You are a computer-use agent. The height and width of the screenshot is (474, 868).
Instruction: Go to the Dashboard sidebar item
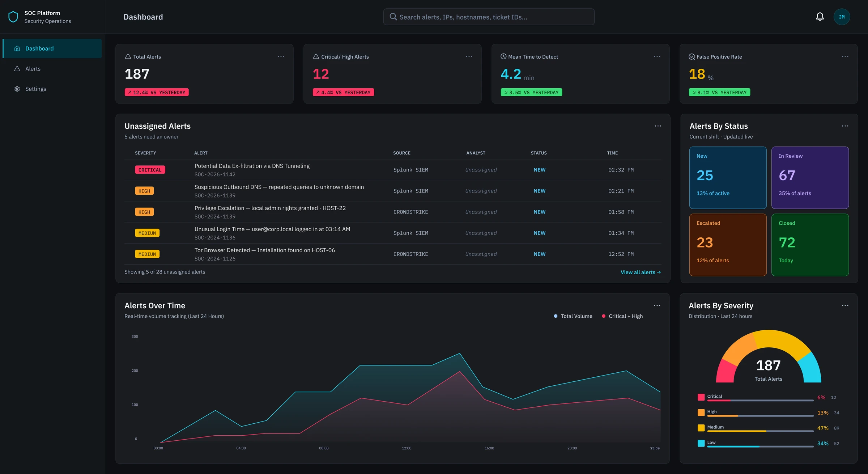tap(52, 48)
